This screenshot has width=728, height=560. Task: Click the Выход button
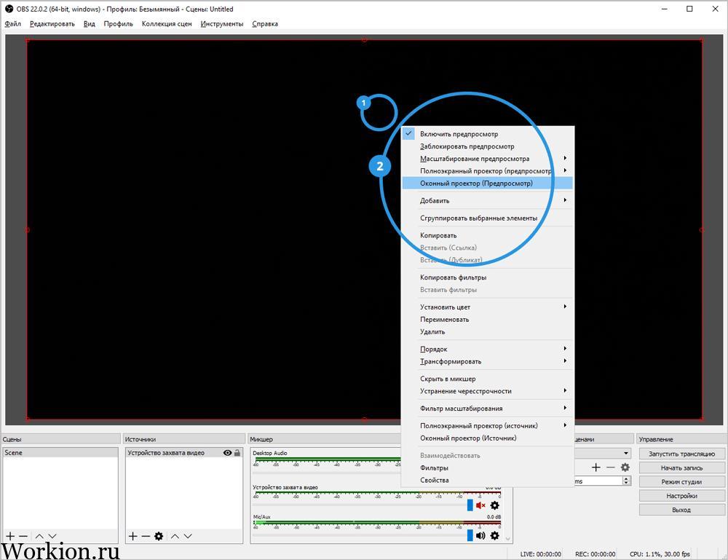tap(681, 510)
